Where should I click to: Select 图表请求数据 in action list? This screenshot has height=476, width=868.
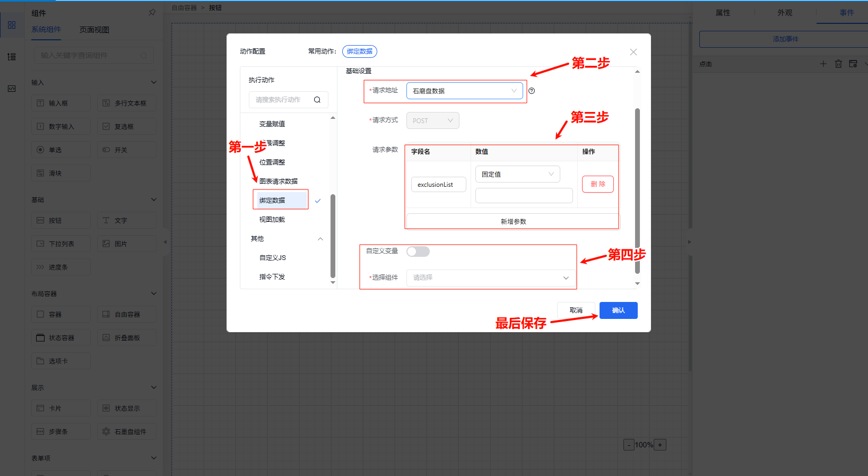click(x=279, y=181)
